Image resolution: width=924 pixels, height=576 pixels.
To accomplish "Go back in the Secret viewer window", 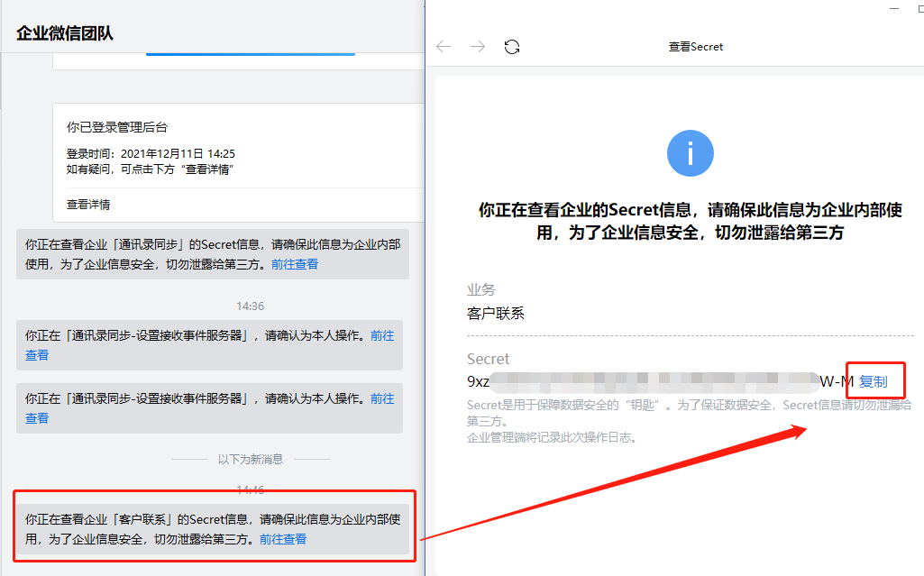I will (444, 47).
